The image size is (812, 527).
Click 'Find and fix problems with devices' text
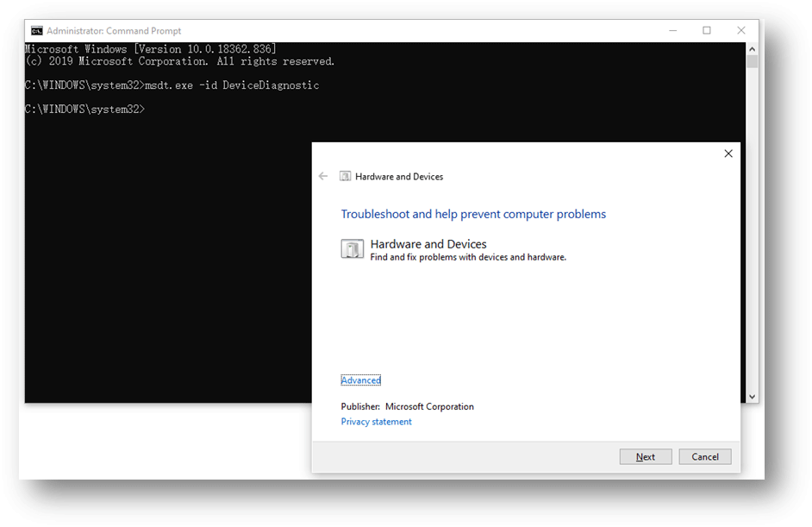coord(468,257)
